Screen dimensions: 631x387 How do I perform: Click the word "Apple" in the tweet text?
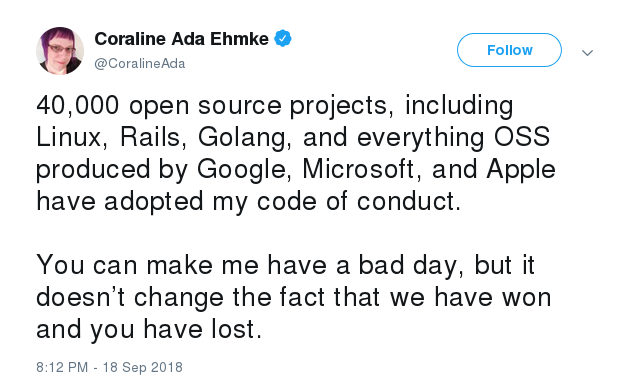[521, 169]
